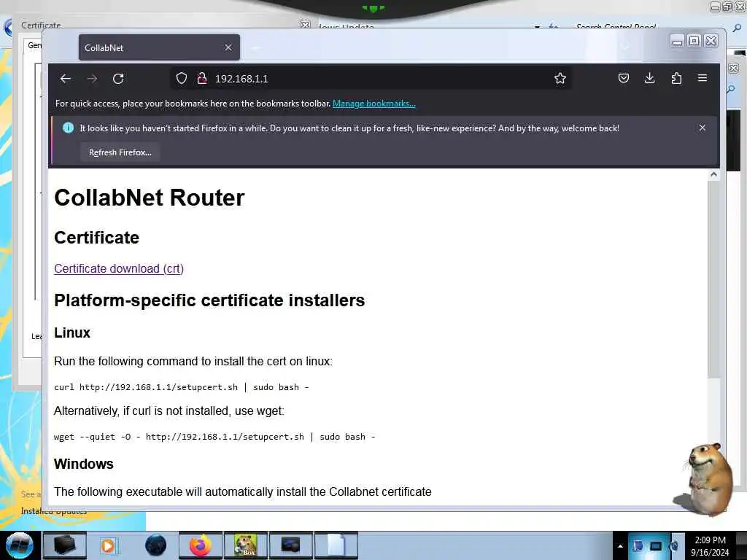747x560 pixels.
Task: Open the Pocket save icon
Action: click(x=623, y=78)
